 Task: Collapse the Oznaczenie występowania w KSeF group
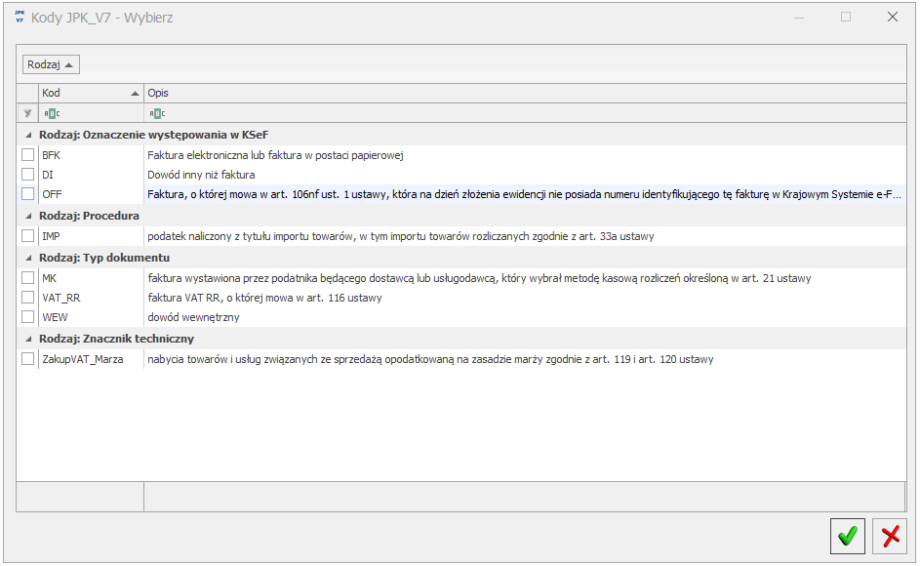(28, 134)
